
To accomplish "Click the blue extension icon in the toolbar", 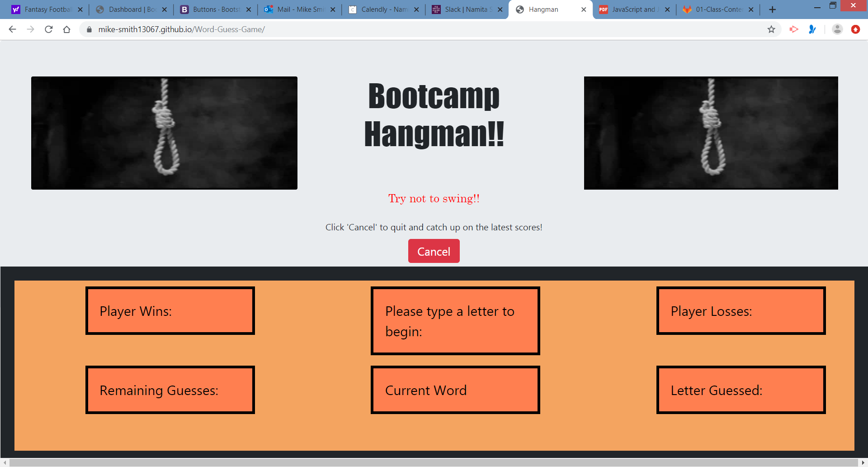I will [812, 29].
